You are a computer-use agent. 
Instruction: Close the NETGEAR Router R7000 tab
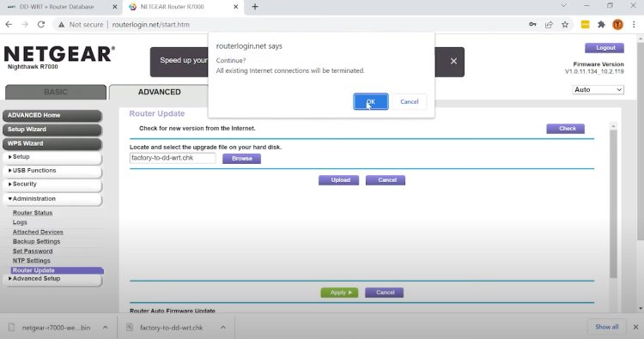236,7
